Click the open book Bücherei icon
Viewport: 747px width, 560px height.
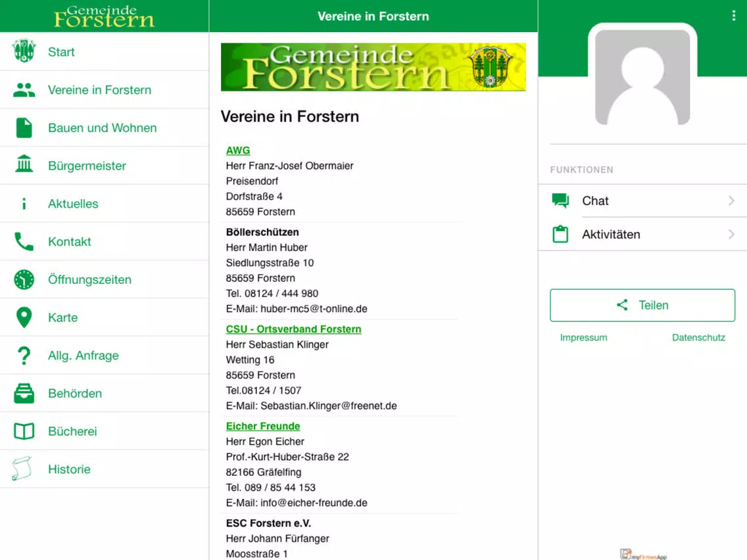[24, 431]
